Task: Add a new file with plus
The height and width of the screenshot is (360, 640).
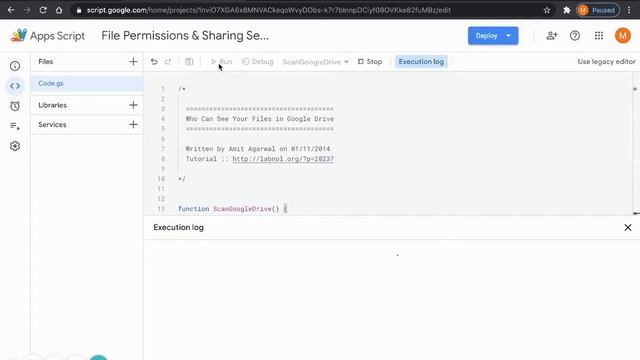Action: (133, 62)
